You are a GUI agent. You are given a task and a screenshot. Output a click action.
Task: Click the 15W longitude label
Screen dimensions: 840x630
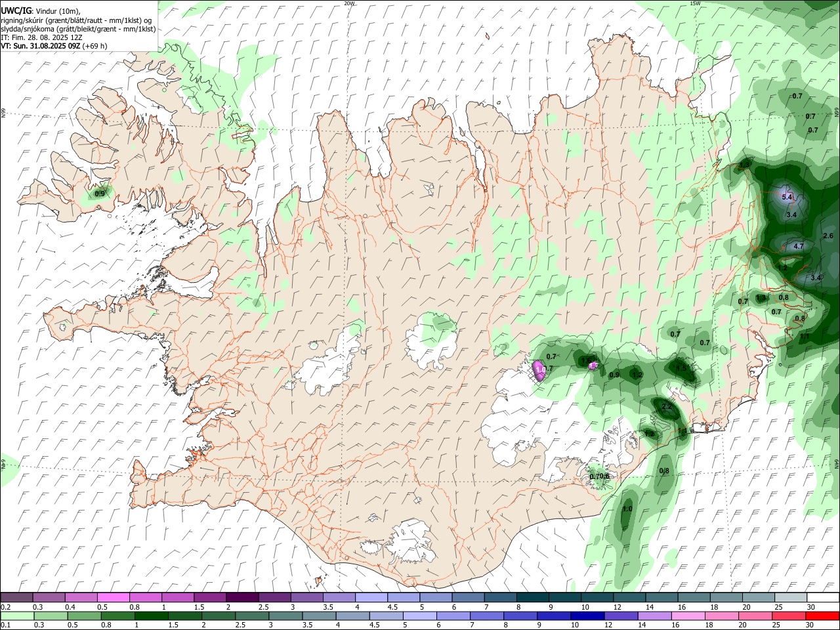696,3
